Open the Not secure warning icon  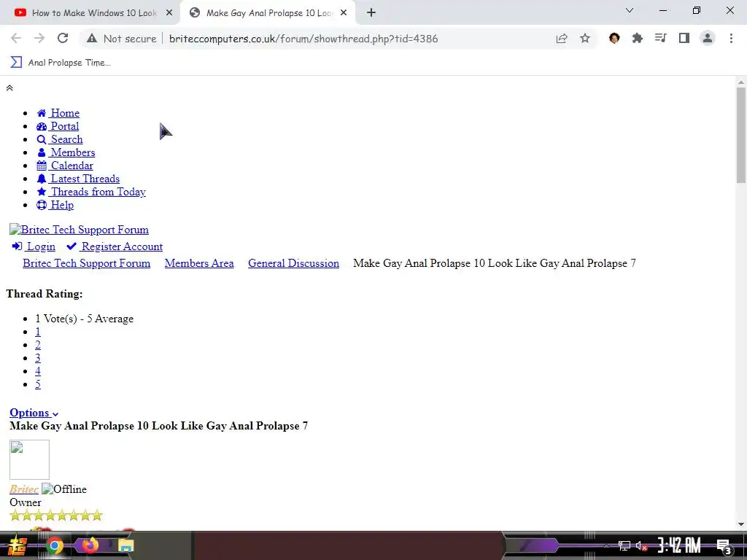(x=92, y=39)
